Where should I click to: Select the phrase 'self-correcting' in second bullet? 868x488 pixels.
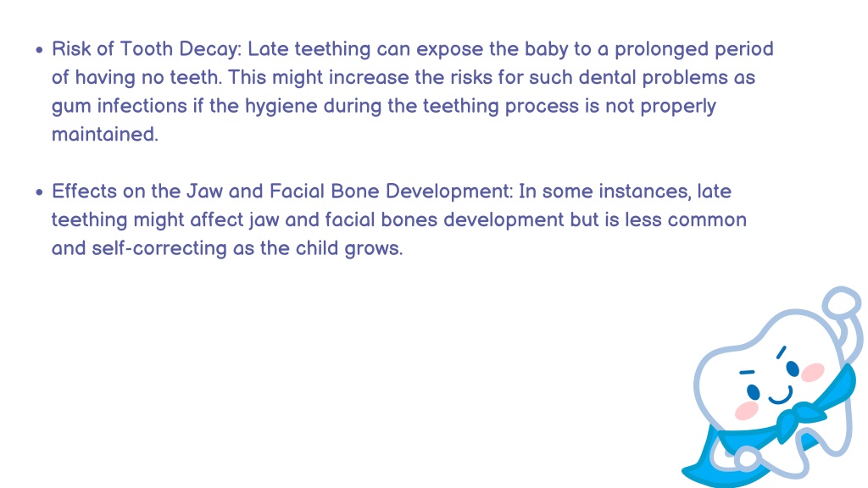click(x=159, y=248)
